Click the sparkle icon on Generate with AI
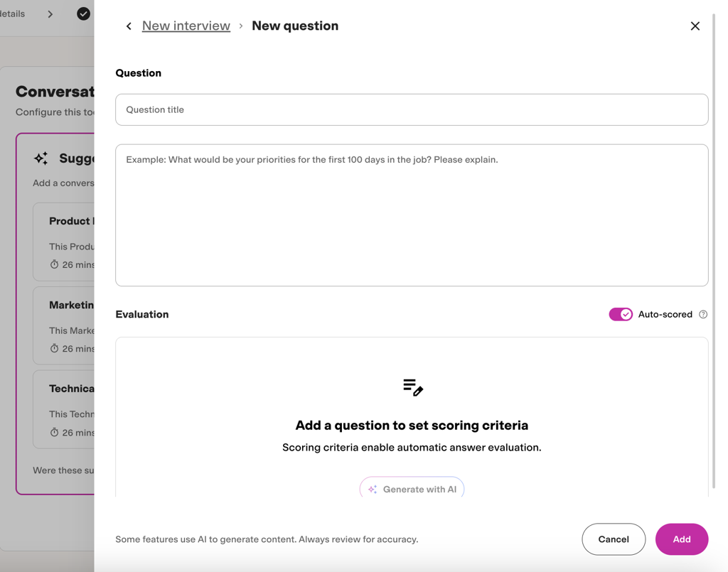 [x=373, y=490]
